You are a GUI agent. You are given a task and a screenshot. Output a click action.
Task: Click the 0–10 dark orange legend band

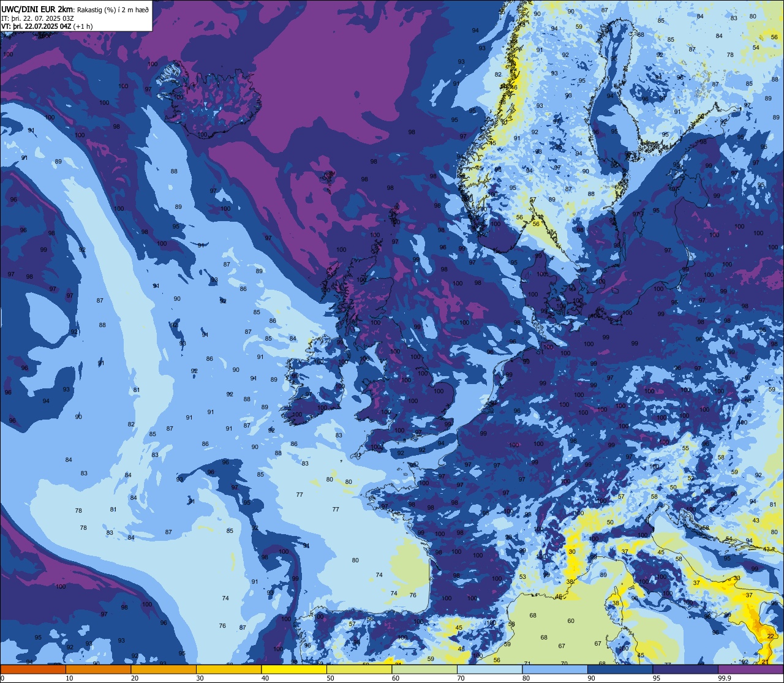pyautogui.click(x=33, y=670)
